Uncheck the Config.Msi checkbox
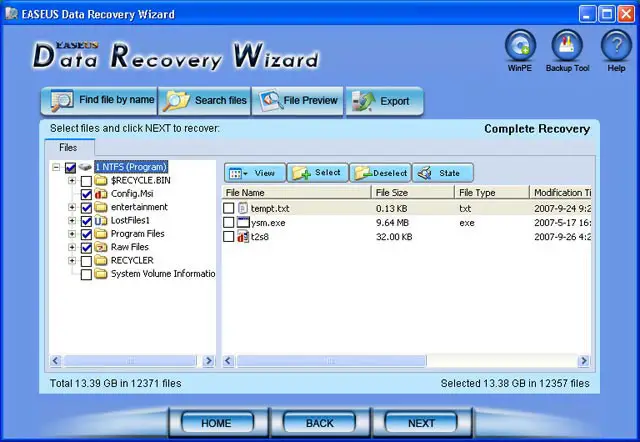The width and height of the screenshot is (640, 442). click(86, 194)
